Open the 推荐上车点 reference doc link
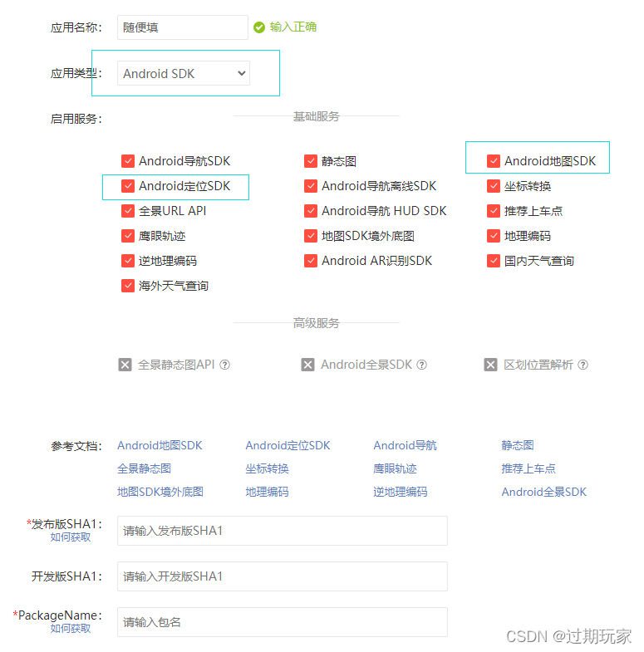 tap(528, 468)
